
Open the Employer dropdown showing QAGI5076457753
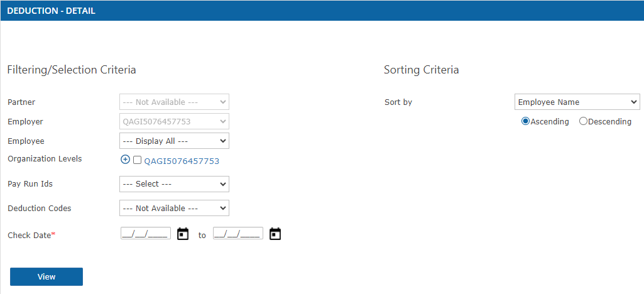point(174,121)
